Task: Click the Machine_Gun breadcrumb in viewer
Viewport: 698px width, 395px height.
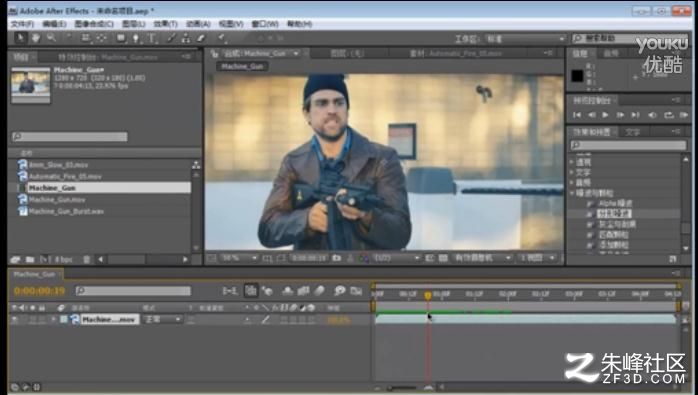Action: (x=242, y=66)
